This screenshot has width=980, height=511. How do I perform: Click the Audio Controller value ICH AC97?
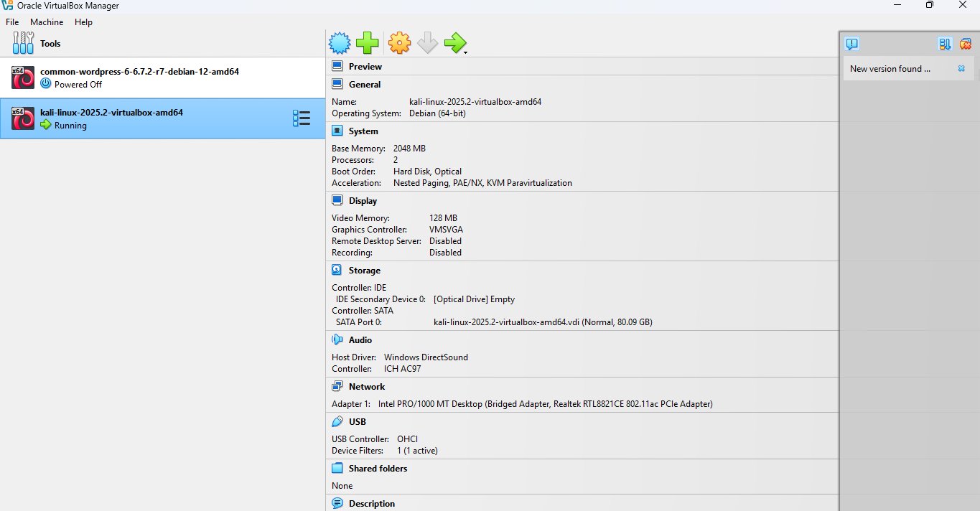tap(402, 368)
